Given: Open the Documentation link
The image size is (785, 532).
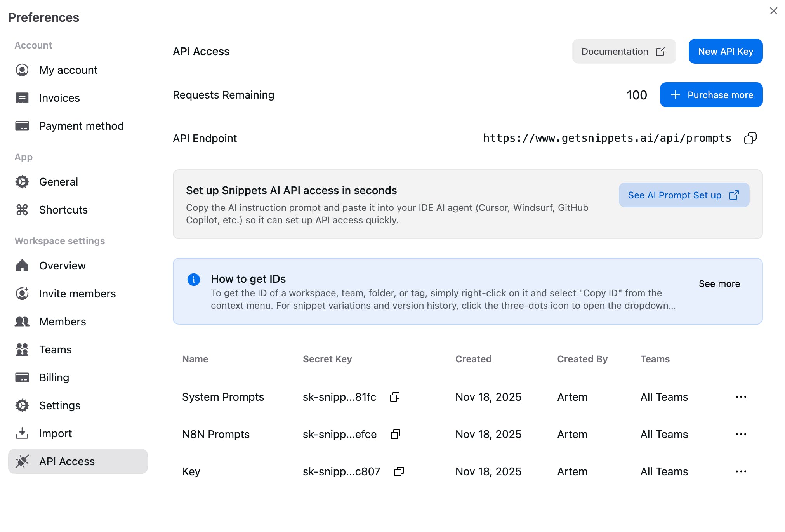Looking at the screenshot, I should click(x=623, y=51).
